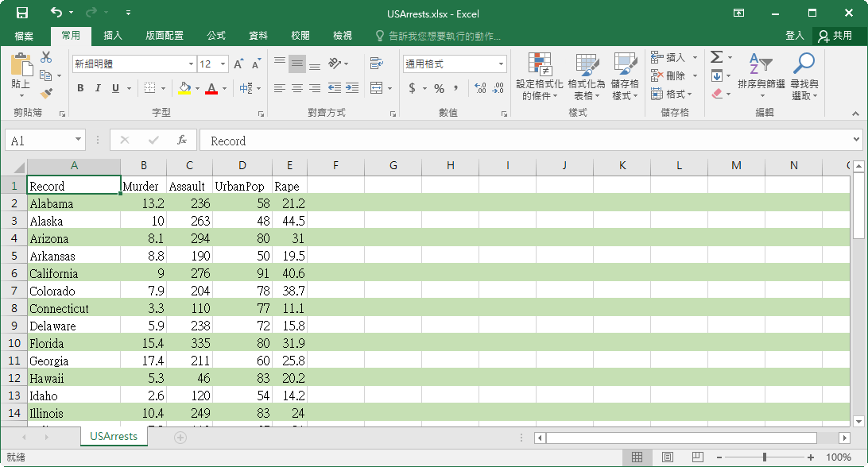The image size is (868, 467).
Task: Click the Percent Style button
Action: pos(439,88)
